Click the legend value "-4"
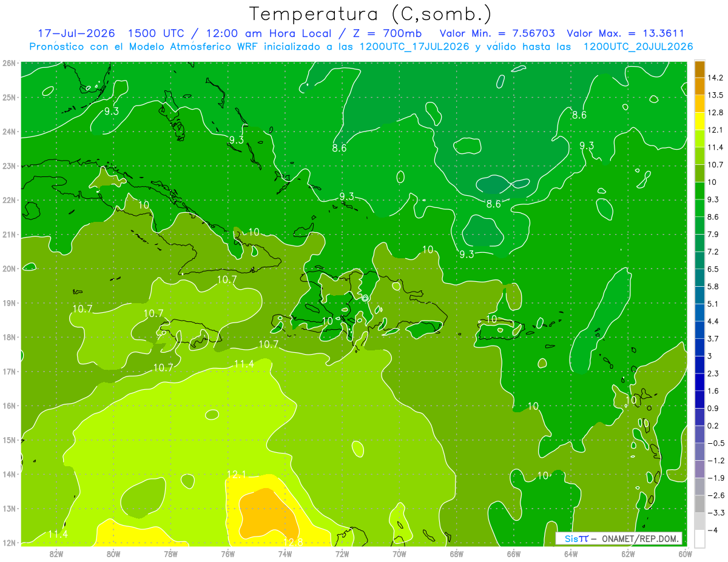The image size is (728, 562). [x=713, y=530]
